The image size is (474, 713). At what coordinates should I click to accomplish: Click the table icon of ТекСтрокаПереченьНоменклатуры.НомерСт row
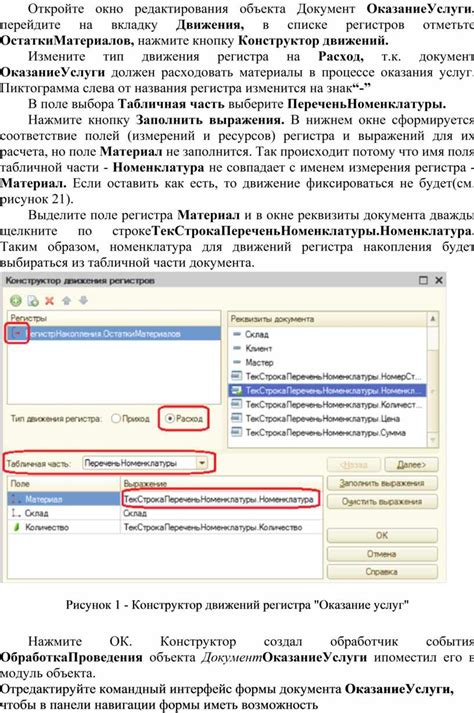point(237,376)
